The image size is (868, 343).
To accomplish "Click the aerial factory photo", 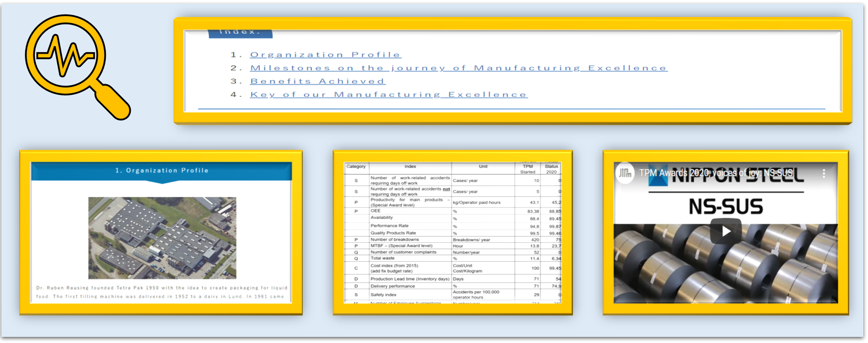I will (x=162, y=238).
